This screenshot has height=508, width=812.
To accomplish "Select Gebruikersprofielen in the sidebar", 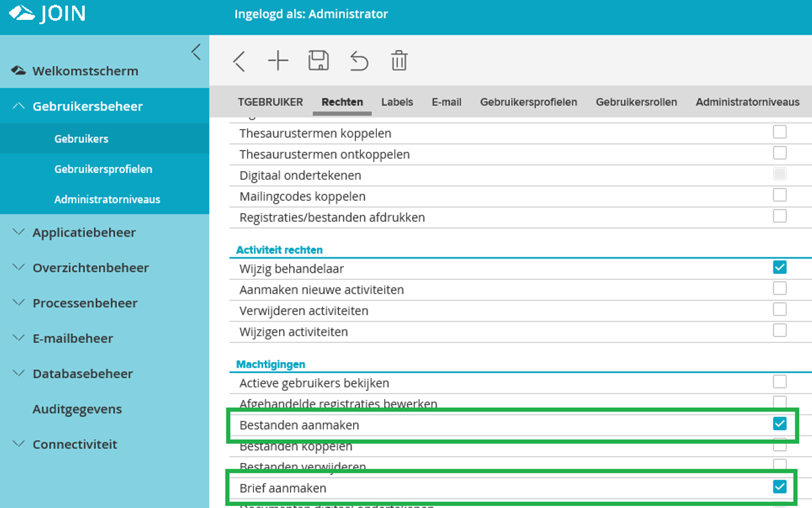I will tap(104, 168).
